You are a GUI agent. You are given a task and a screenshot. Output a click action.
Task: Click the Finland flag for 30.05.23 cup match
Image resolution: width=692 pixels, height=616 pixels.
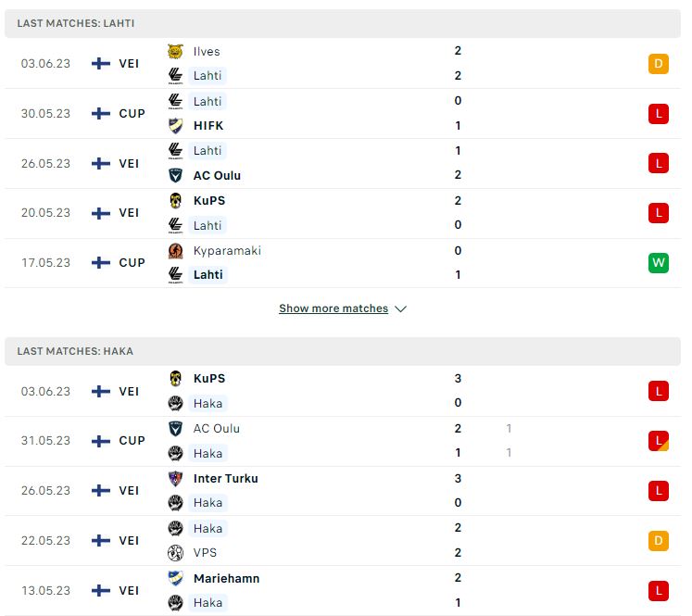point(101,113)
